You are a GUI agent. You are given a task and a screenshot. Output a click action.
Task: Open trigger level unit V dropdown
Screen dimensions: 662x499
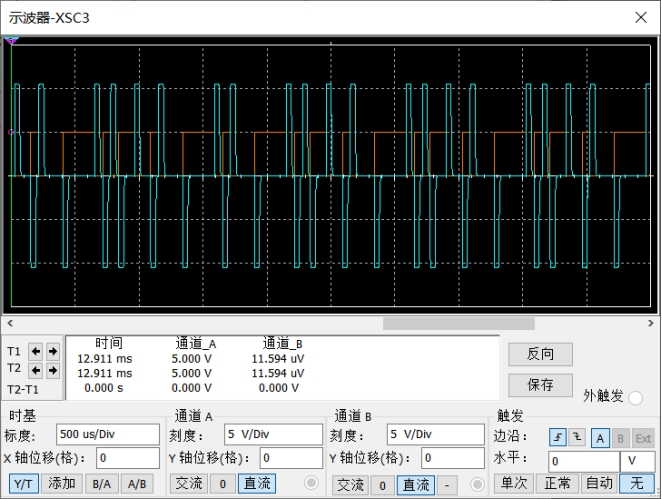(637, 461)
